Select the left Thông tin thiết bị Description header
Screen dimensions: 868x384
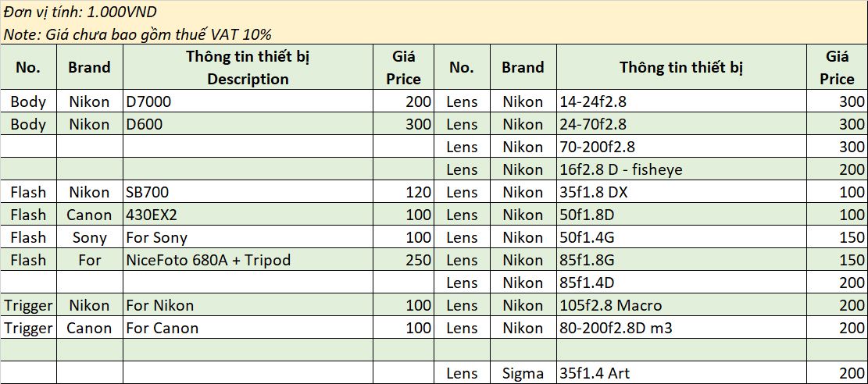[x=248, y=67]
